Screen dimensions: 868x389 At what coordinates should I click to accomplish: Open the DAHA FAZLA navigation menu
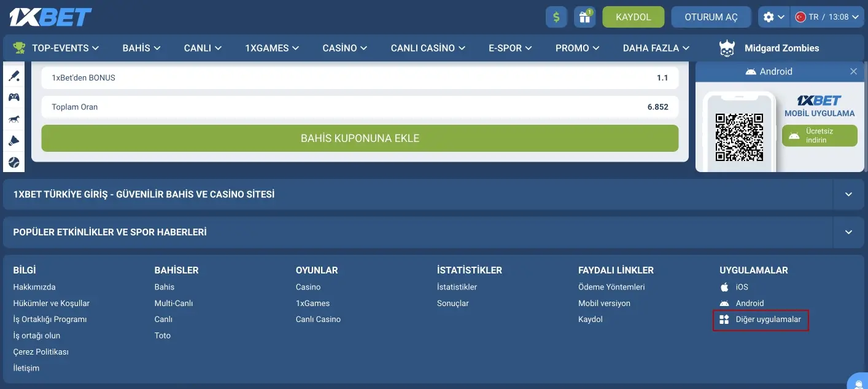click(656, 48)
